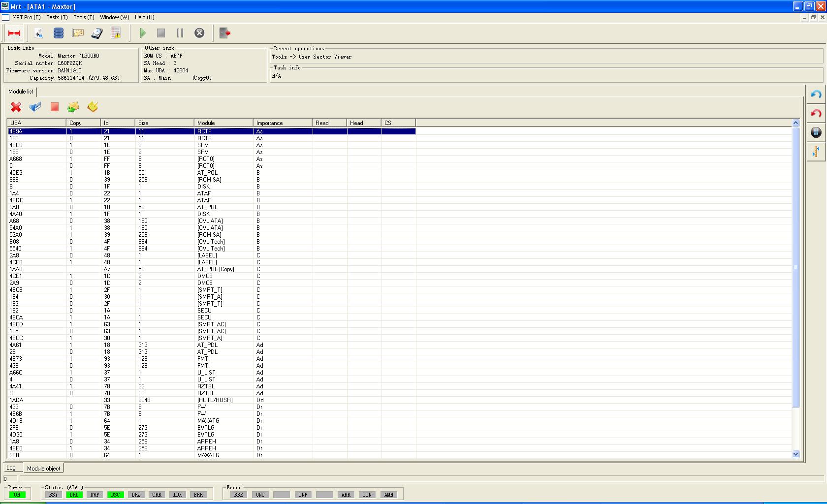827x504 pixels.
Task: Click the red square stop icon in module toolbar
Action: click(55, 107)
